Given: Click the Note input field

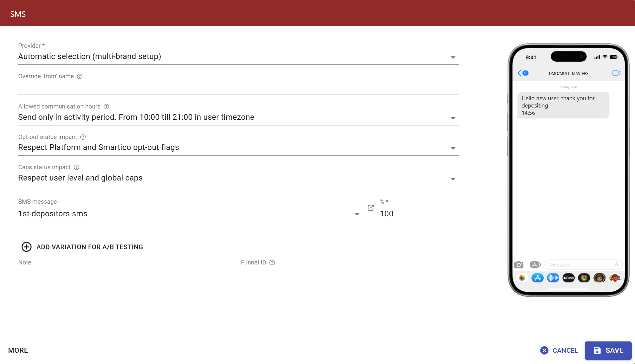Looking at the screenshot, I should pyautogui.click(x=127, y=274).
